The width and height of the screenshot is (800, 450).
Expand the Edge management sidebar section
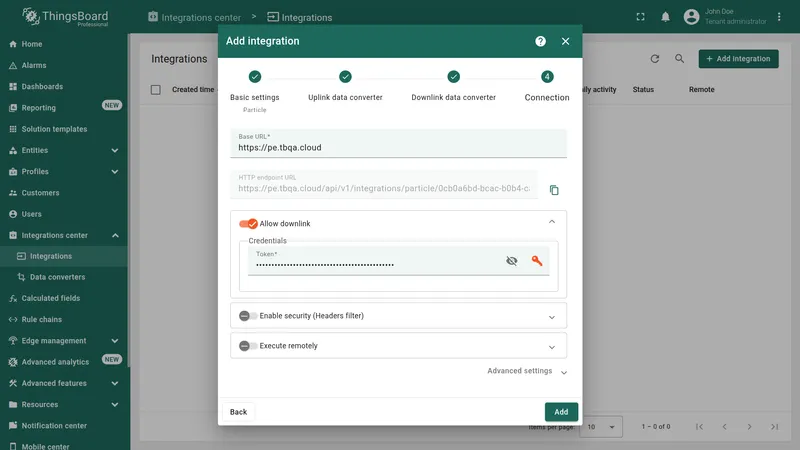pyautogui.click(x=115, y=341)
